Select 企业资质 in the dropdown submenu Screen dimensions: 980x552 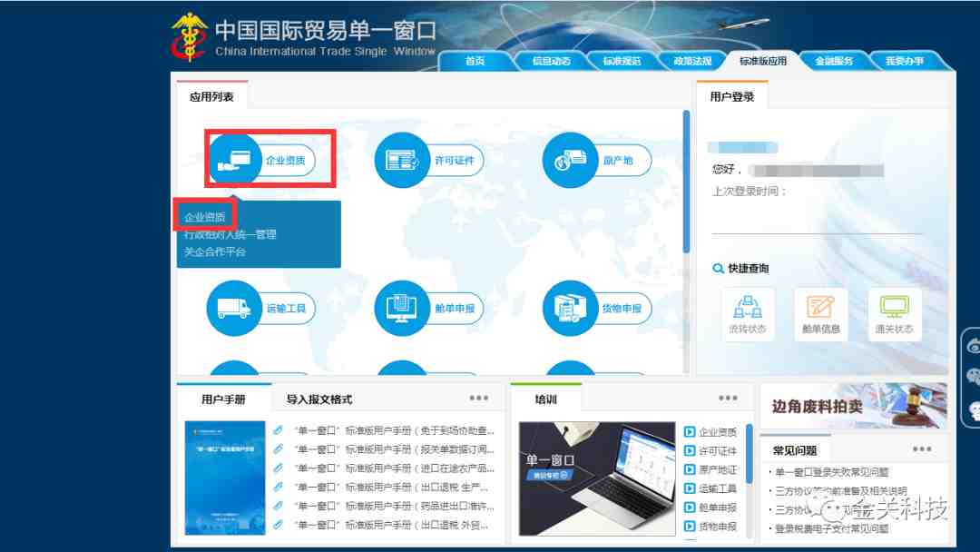(x=205, y=217)
